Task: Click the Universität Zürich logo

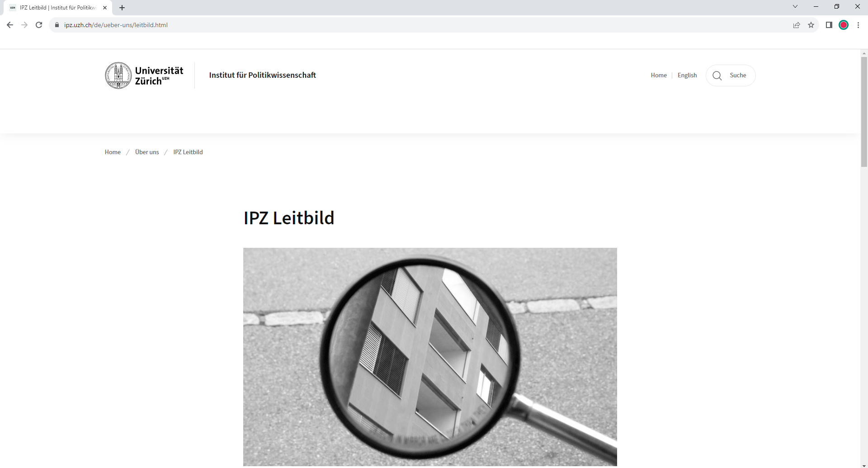Action: 144,76
